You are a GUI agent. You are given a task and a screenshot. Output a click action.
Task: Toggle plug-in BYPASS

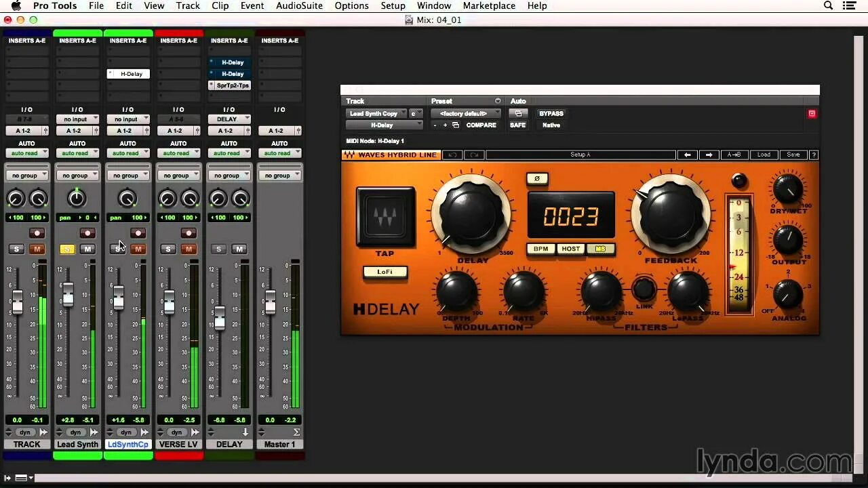tap(551, 113)
